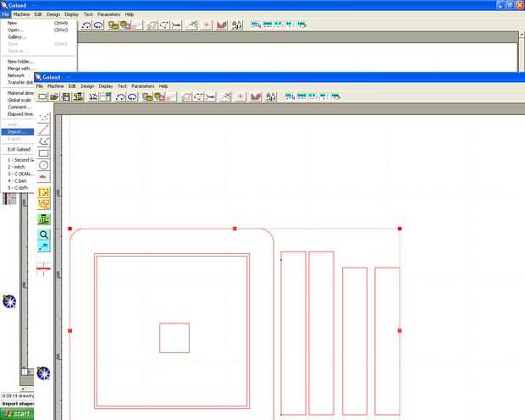Screen dimensions: 525x420
Task: Select Comment in the File menu
Action: pyautogui.click(x=18, y=108)
